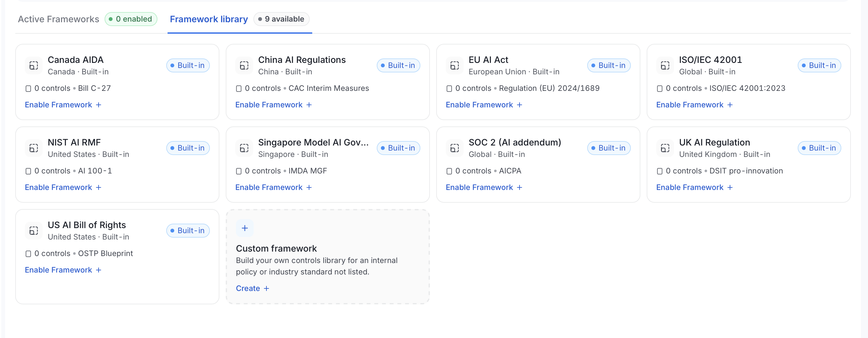Click Built-in badge on China AI Regulations card

click(x=398, y=65)
